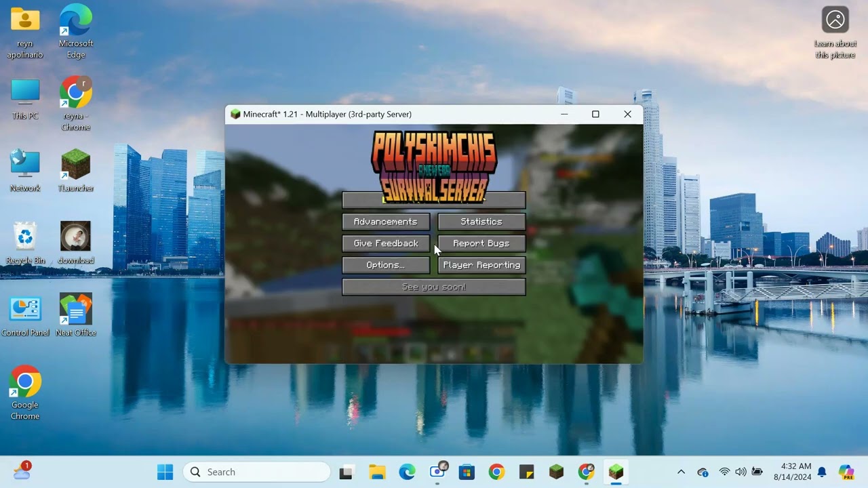Click the Minecraft grass block icon in title bar
Screen dimensions: 868x488
click(x=235, y=114)
